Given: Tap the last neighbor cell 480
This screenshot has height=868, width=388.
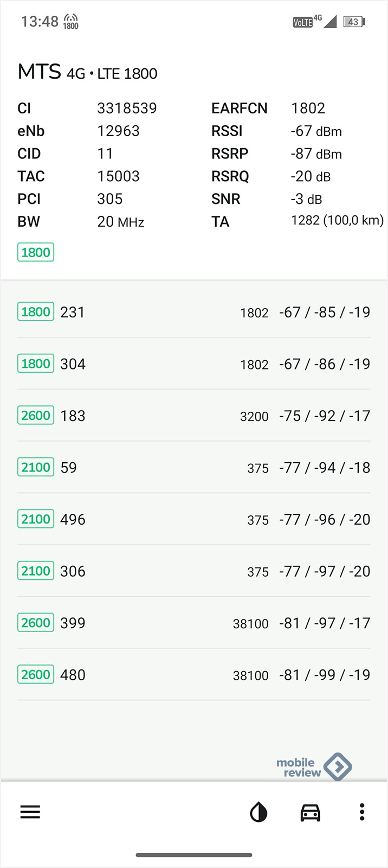Looking at the screenshot, I should pyautogui.click(x=194, y=675).
